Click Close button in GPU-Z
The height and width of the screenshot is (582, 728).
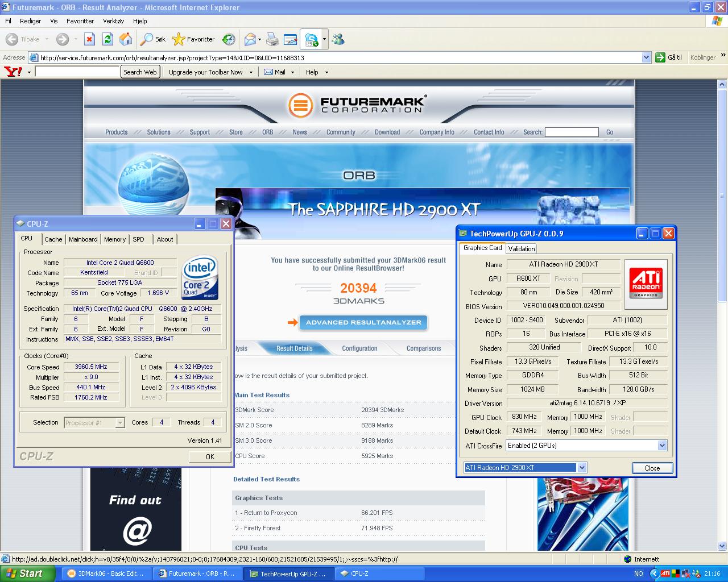(x=652, y=468)
